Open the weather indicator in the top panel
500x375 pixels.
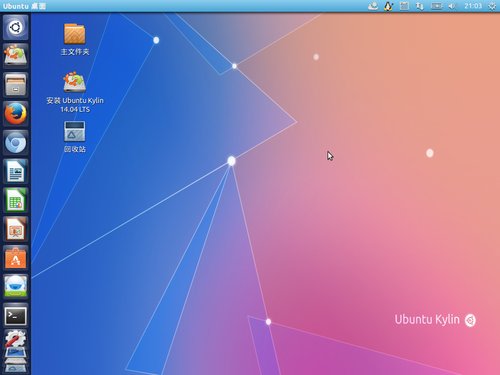tap(373, 6)
